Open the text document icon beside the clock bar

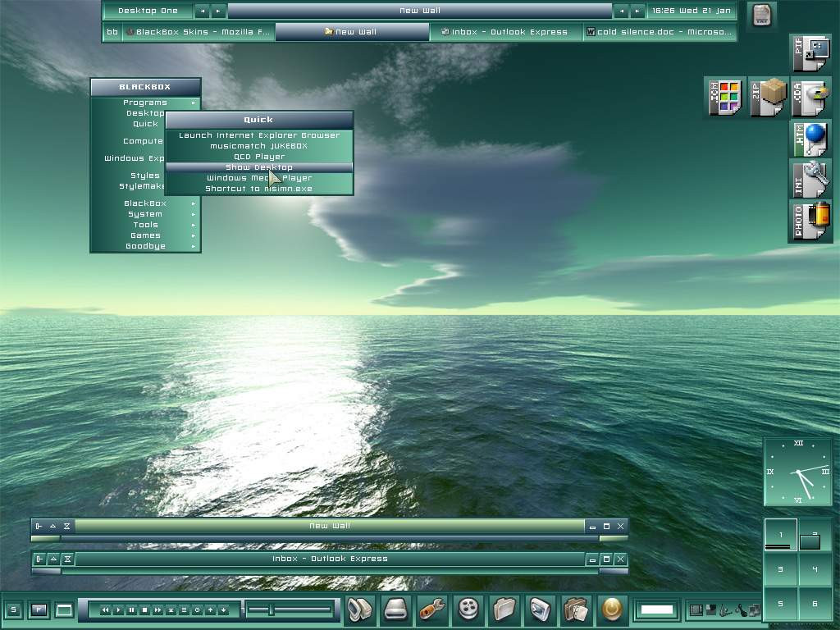(x=761, y=15)
